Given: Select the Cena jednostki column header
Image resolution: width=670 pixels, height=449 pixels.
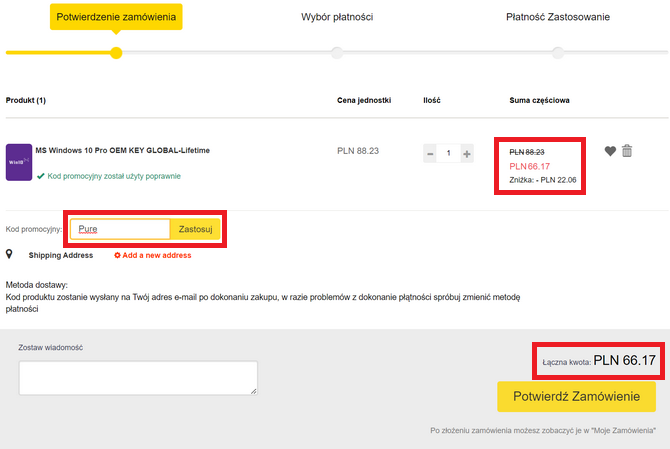Looking at the screenshot, I should click(x=364, y=100).
